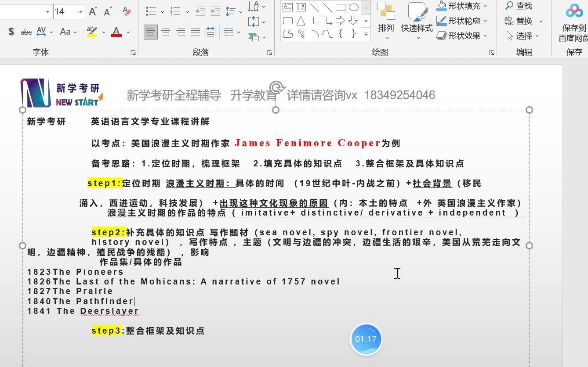Open font size 14 combo box
588x367 pixels.
[69, 12]
